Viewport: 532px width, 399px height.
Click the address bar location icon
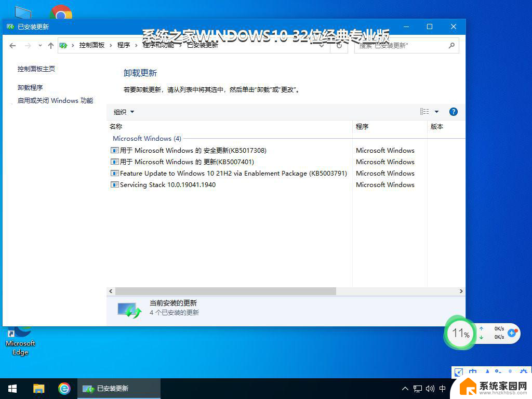[63, 46]
